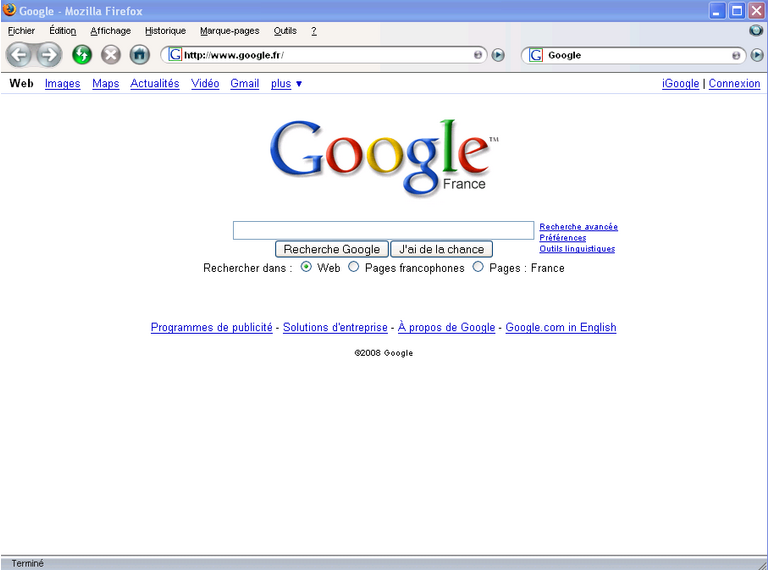The image size is (768, 570).
Task: Click the ©2008 Google copyright text
Action: 384,353
